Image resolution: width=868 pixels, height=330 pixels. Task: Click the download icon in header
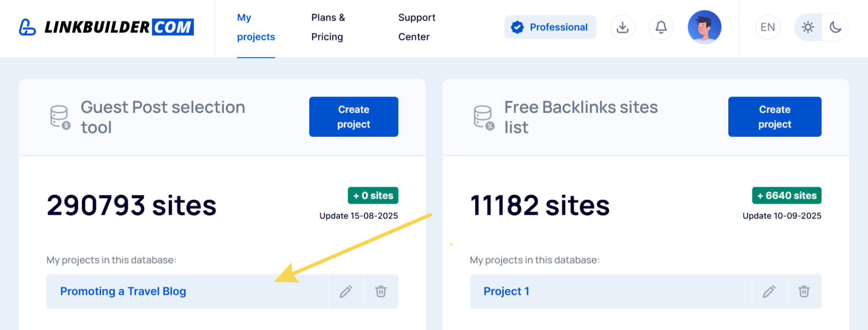(623, 27)
